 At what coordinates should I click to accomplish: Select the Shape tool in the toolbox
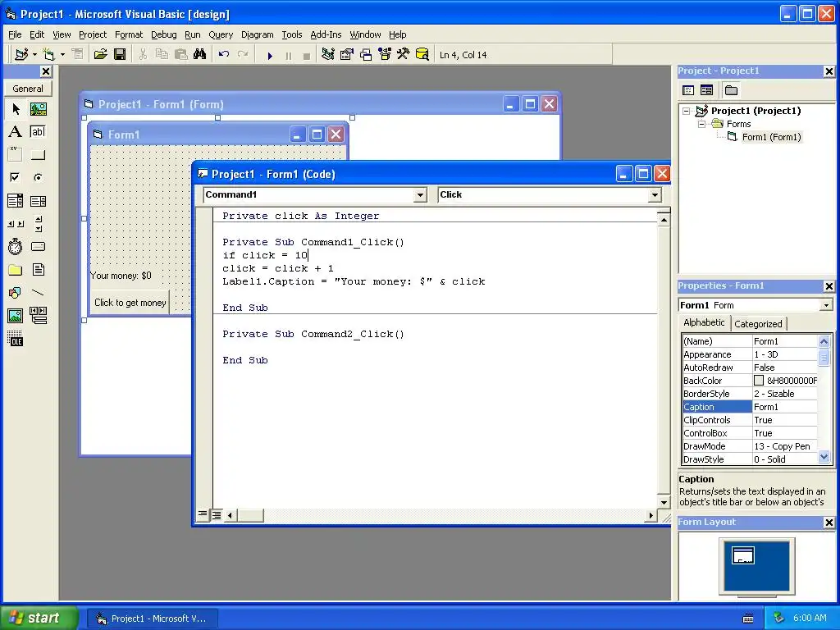point(16,293)
